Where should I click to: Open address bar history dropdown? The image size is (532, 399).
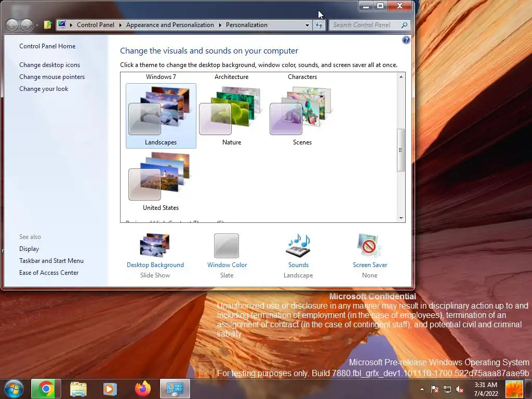point(307,25)
